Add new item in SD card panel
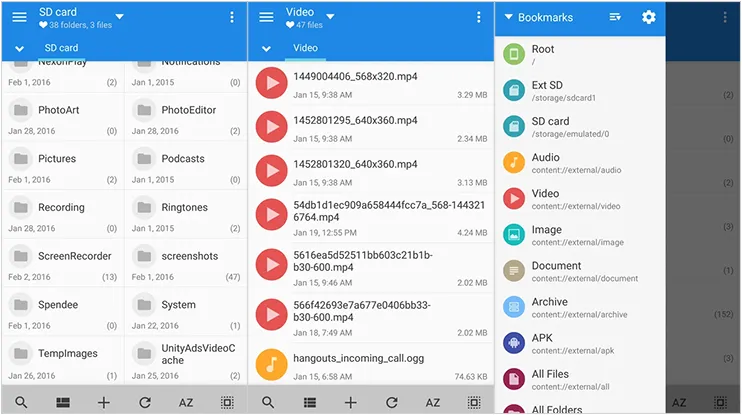The width and height of the screenshot is (742, 415). tap(104, 403)
